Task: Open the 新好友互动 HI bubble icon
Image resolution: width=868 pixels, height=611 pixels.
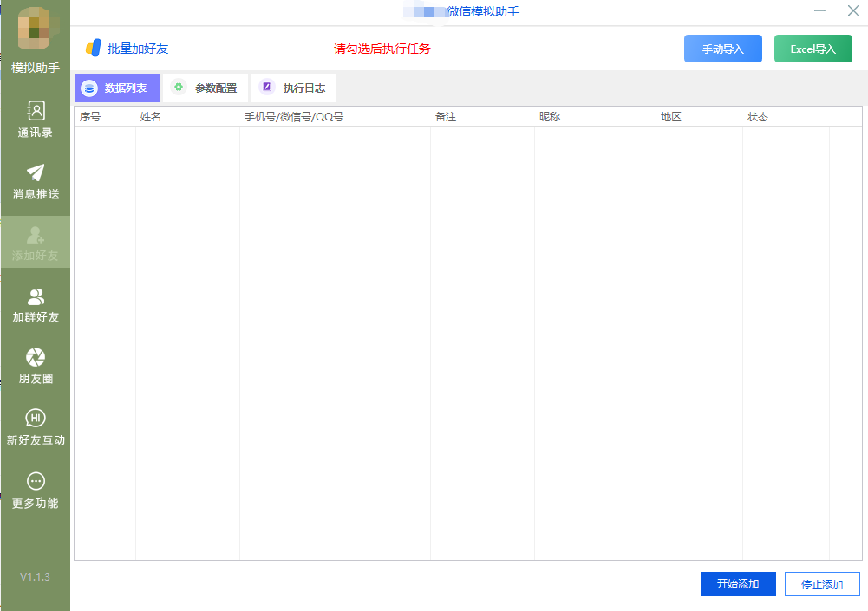Action: click(36, 418)
